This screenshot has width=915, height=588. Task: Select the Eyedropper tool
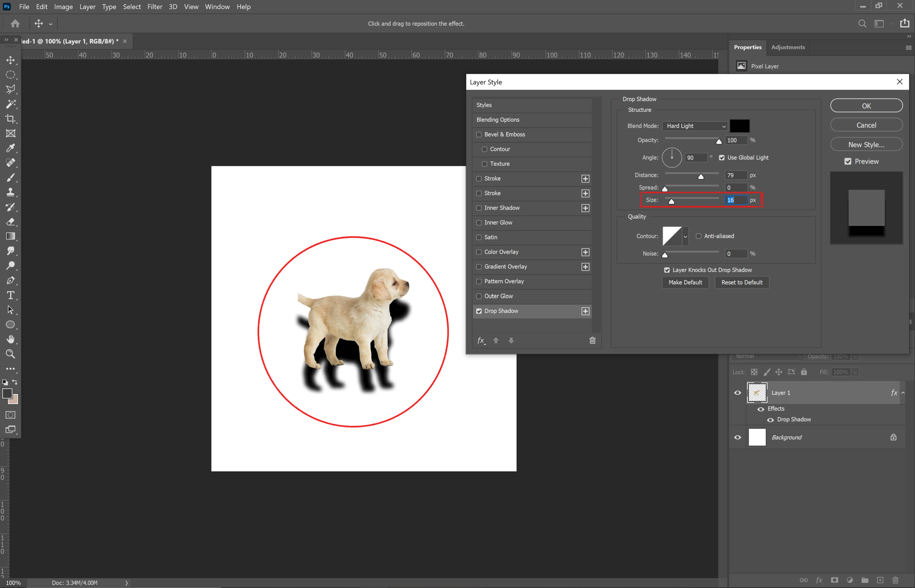(x=11, y=148)
